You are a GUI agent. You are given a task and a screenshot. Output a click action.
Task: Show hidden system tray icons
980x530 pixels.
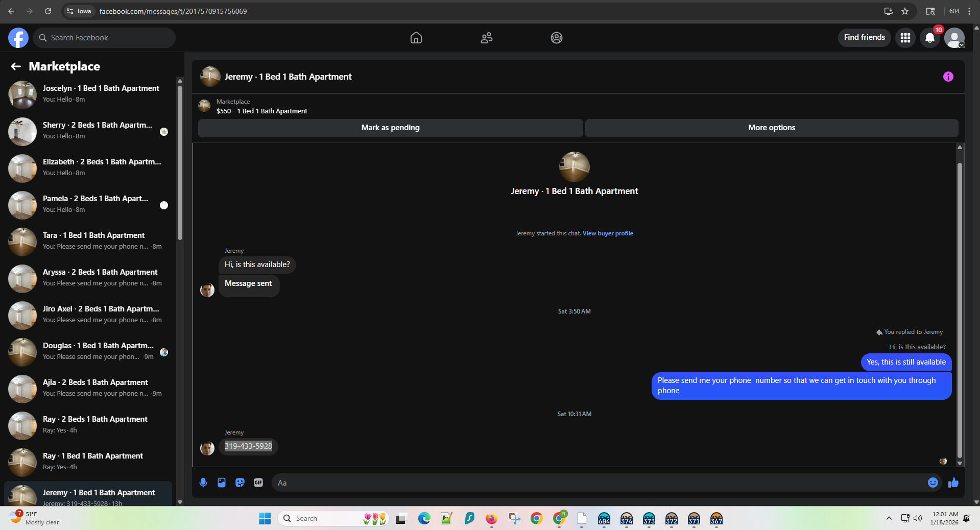889,518
